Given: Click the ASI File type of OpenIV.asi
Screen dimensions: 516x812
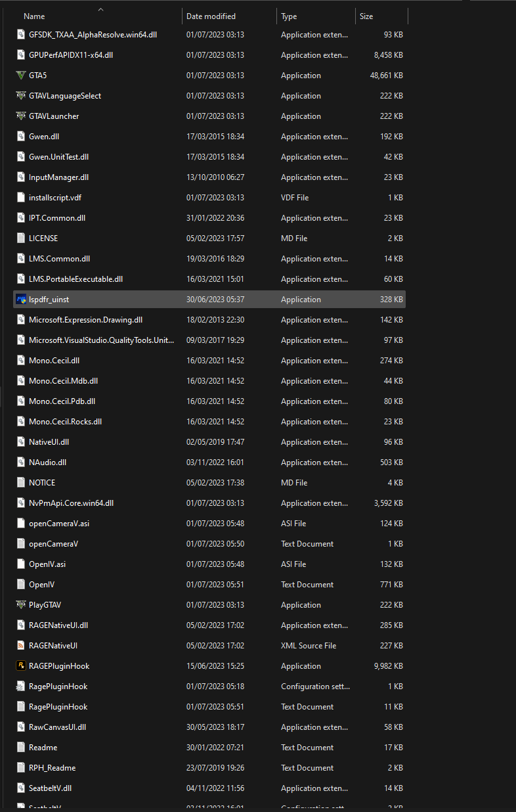Looking at the screenshot, I should click(x=293, y=564).
